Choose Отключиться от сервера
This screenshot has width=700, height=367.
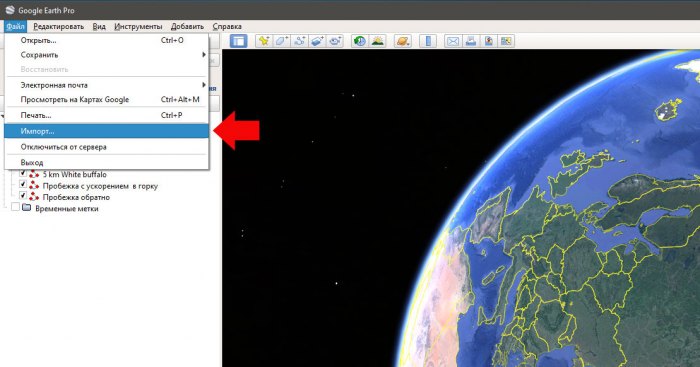pyautogui.click(x=106, y=147)
